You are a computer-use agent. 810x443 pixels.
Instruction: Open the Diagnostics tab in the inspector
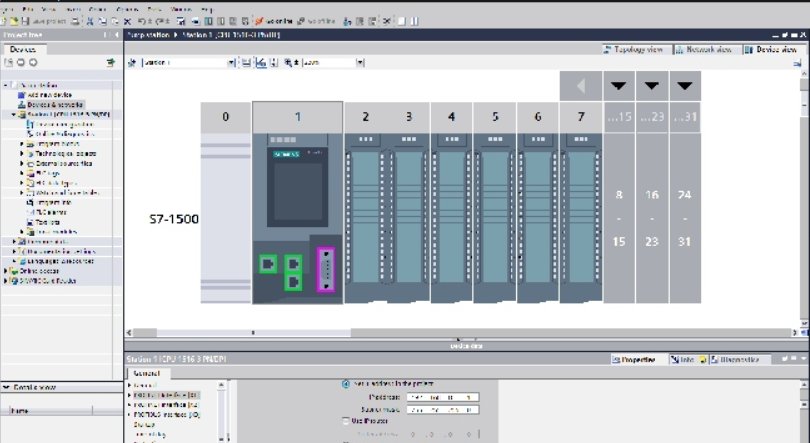click(x=741, y=358)
